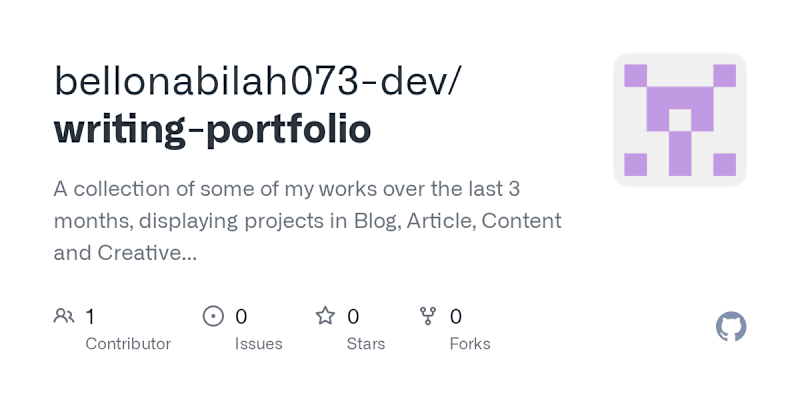Viewport: 800px width, 400px height.
Task: Click the center of the purple avatar pattern
Action: [x=680, y=120]
